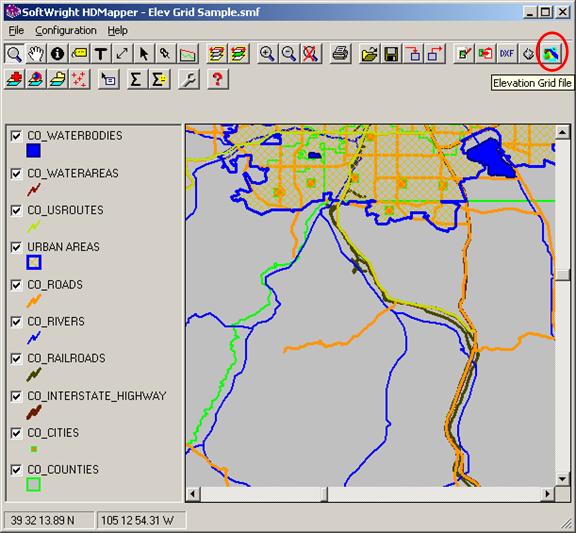This screenshot has height=533, width=576.
Task: Select the pan hand tool
Action: click(36, 54)
